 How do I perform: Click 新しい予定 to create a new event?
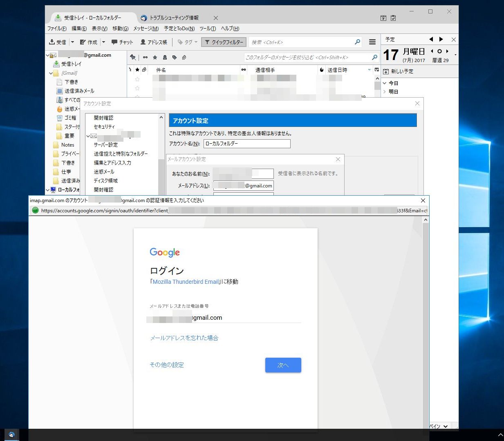point(398,71)
